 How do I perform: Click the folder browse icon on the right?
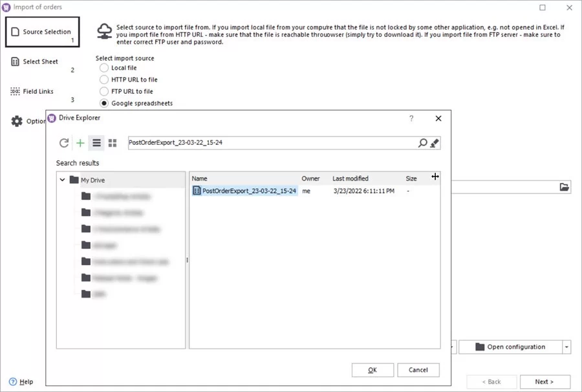(x=563, y=186)
